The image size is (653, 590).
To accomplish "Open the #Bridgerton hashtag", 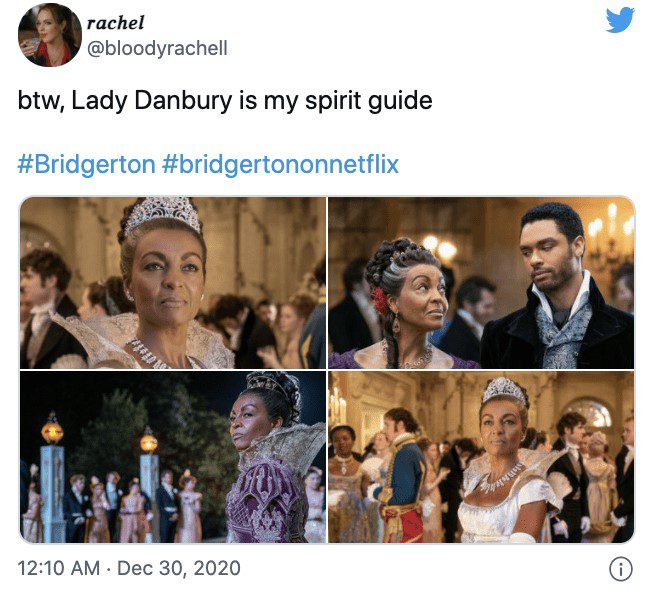I will point(86,164).
